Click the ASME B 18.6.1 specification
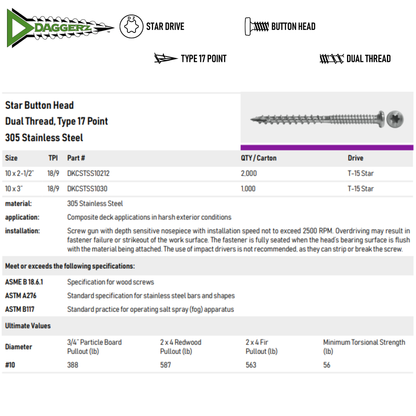This screenshot has height=416, width=416. (x=24, y=282)
